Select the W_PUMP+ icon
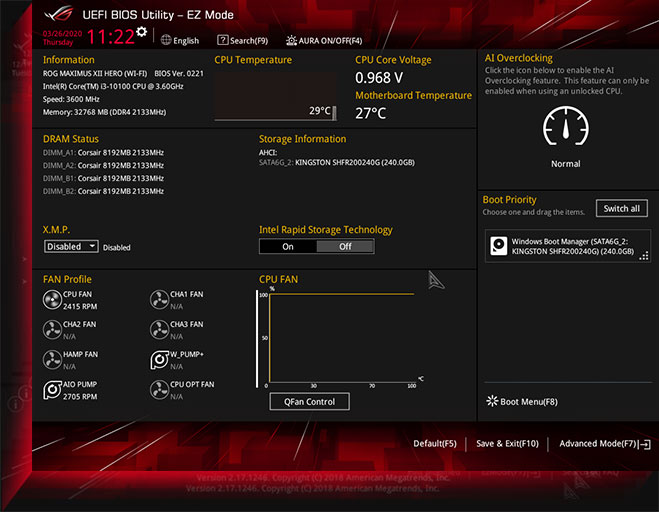 (x=159, y=360)
